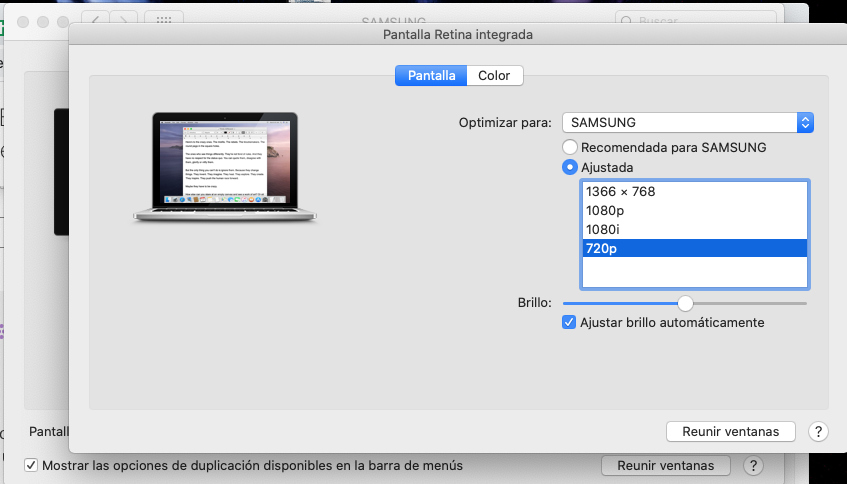
Task: Open help button in SAMSUNG window
Action: [x=753, y=465]
